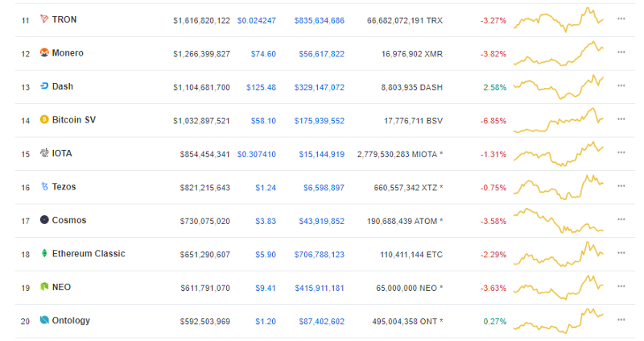
Task: Click Monero price $74.60
Action: click(x=263, y=54)
